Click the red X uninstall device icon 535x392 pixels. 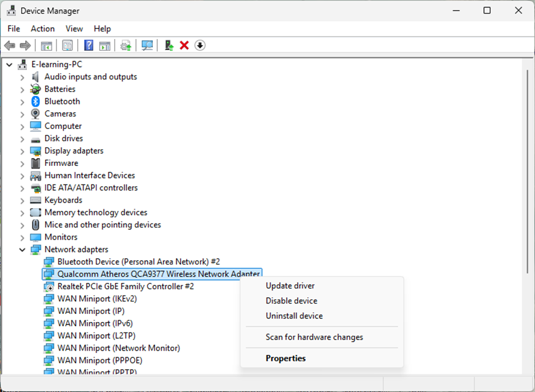pyautogui.click(x=184, y=45)
